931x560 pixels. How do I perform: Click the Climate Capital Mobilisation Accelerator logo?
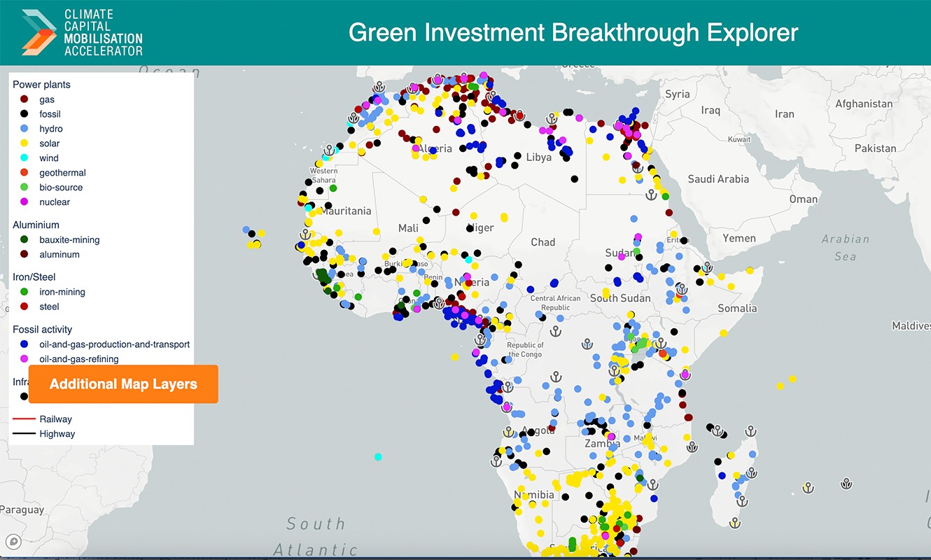pyautogui.click(x=82, y=33)
